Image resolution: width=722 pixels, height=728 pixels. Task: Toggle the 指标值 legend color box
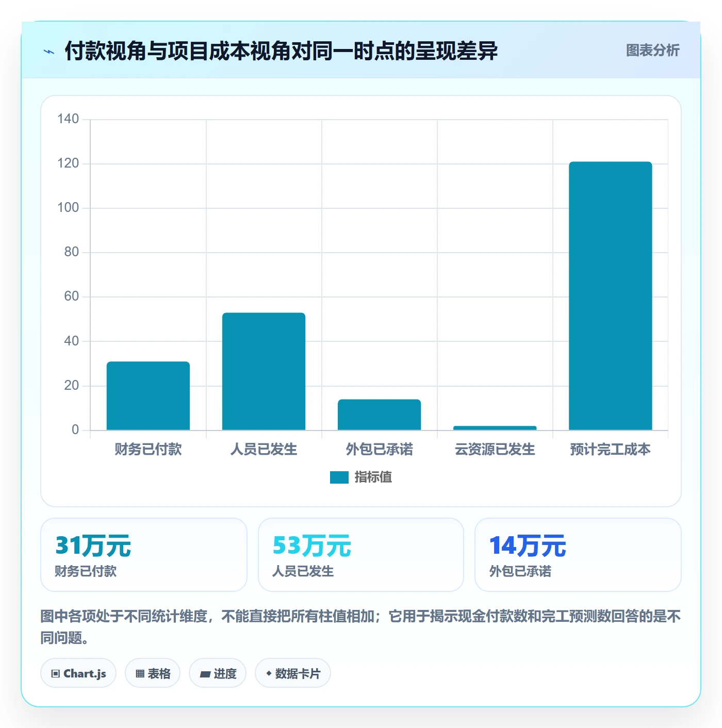tap(339, 477)
